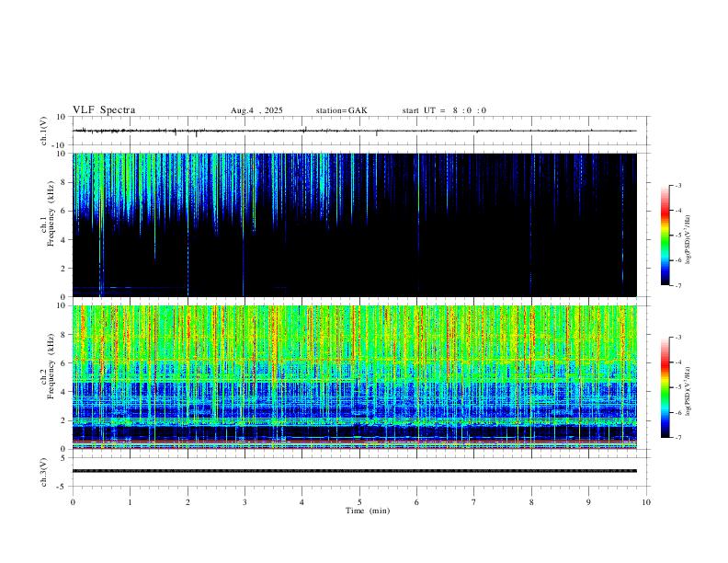
Task: Select ch.2 "Frequency (kHz)" axis label
Action: pos(51,366)
